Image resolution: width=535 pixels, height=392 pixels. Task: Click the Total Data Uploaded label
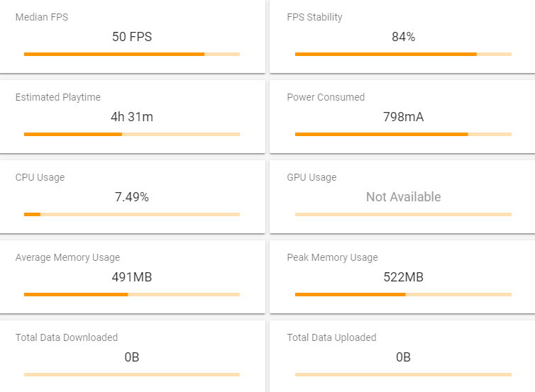pyautogui.click(x=331, y=337)
